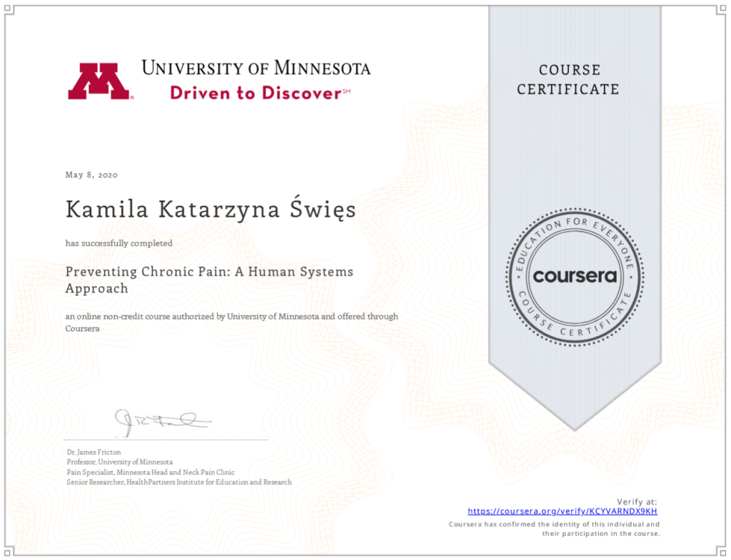Click the "University of Minnesota" wordmark text
Viewport: 731px width, 560px height.
256,68
